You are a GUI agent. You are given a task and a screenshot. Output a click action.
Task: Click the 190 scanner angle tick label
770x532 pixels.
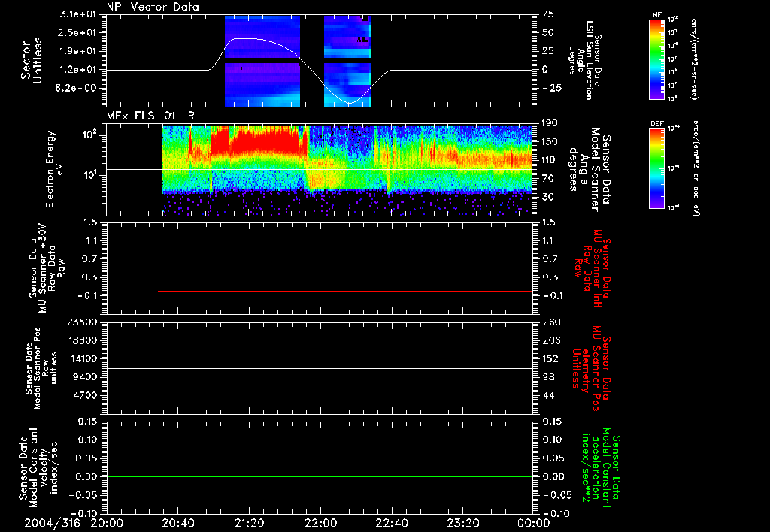(550, 123)
